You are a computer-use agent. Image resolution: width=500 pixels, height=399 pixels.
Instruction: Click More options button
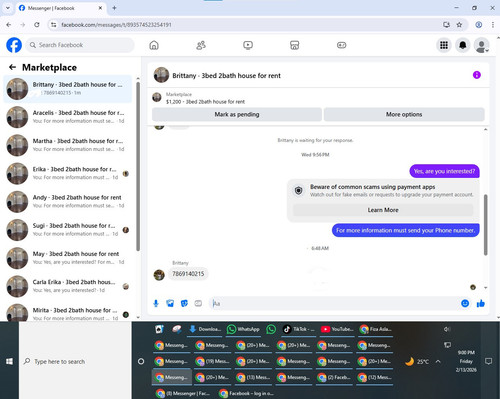(x=404, y=114)
